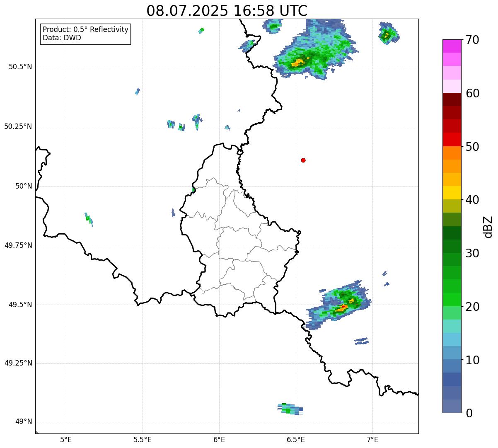Click the 7°E longitude label

click(372, 439)
